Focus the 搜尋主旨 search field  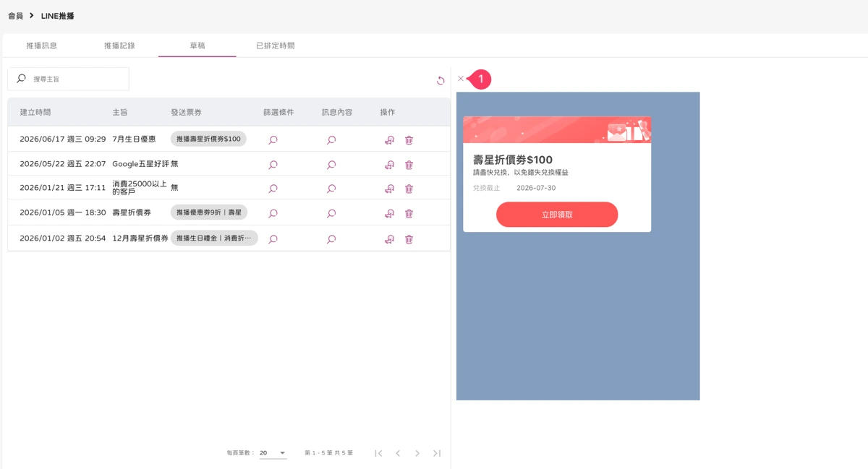(69, 79)
